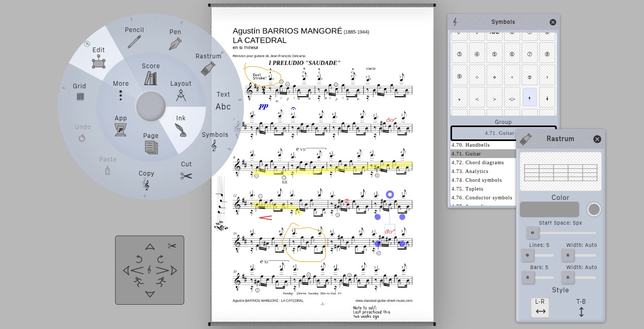Select 4.71. Guitar row in group list
This screenshot has height=329, width=644.
483,154
